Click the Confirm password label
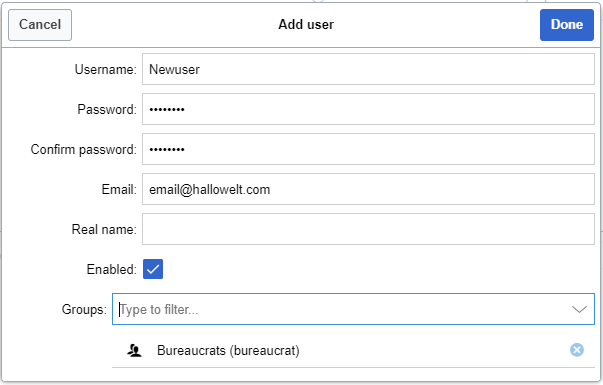This screenshot has height=385, width=603. (83, 150)
